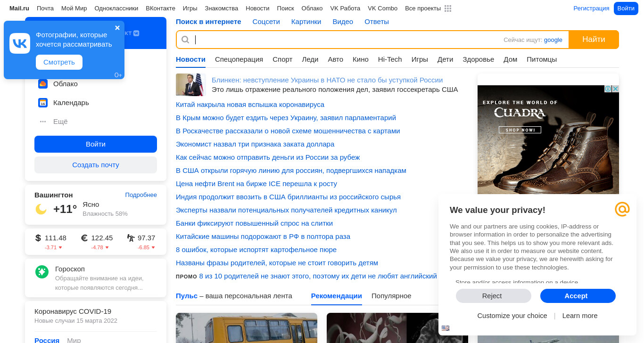Switch to the Картинки search tab
The height and width of the screenshot is (343, 644).
tap(306, 22)
